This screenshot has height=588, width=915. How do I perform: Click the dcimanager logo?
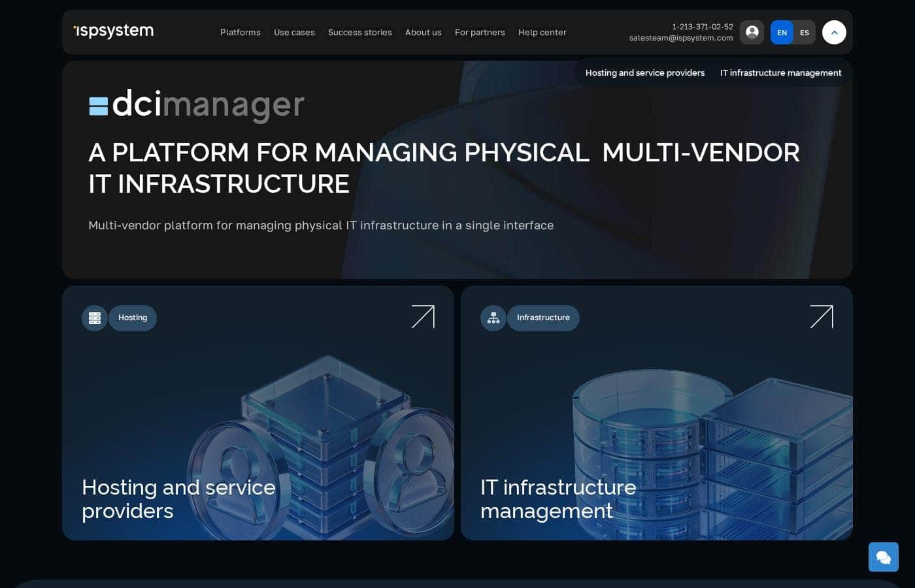point(197,105)
